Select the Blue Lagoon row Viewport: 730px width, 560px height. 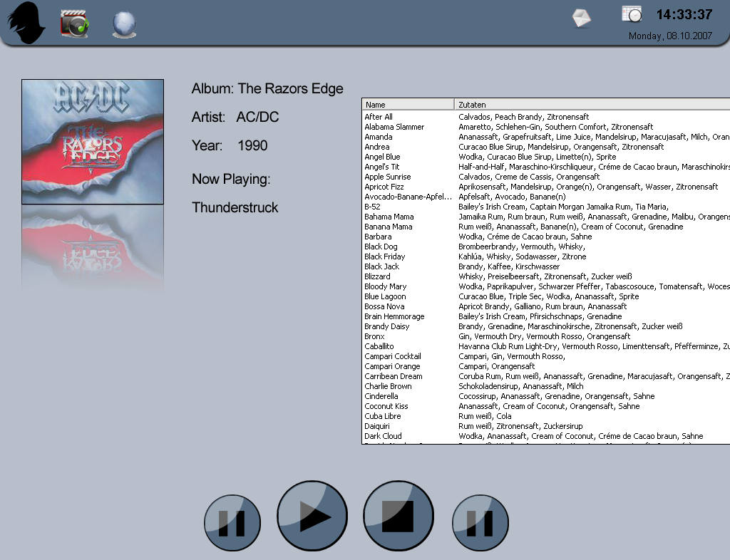coord(546,297)
